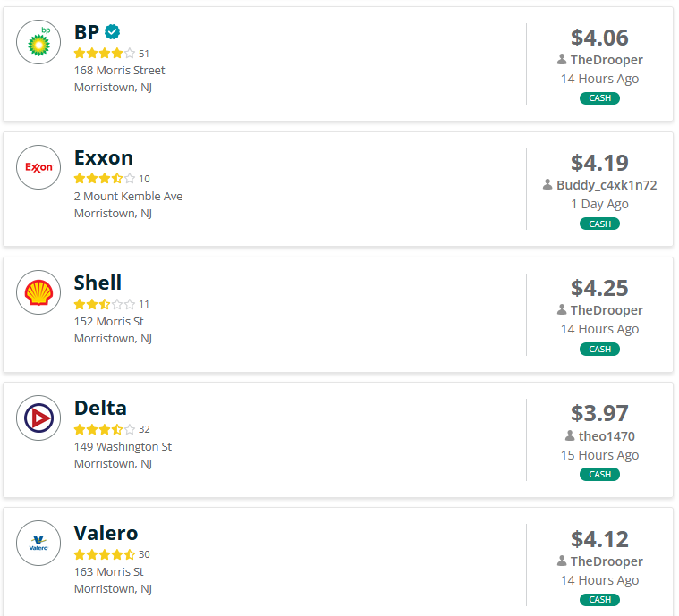Screen dimensions: 679x616
Task: Open the Delta station listing title
Action: (100, 408)
